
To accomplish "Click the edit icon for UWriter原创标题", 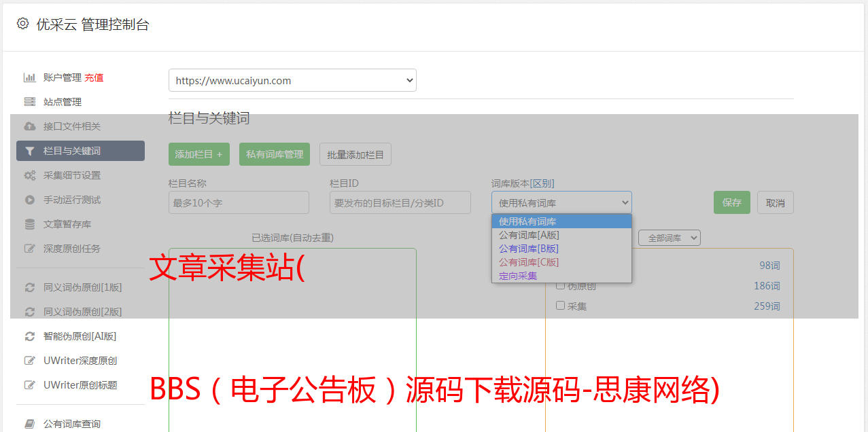I will tap(30, 385).
